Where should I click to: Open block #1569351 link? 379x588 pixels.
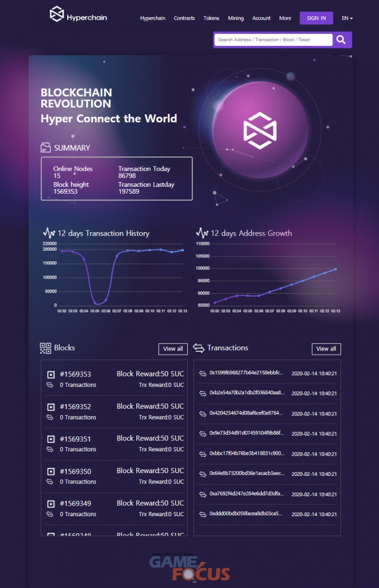point(75,439)
